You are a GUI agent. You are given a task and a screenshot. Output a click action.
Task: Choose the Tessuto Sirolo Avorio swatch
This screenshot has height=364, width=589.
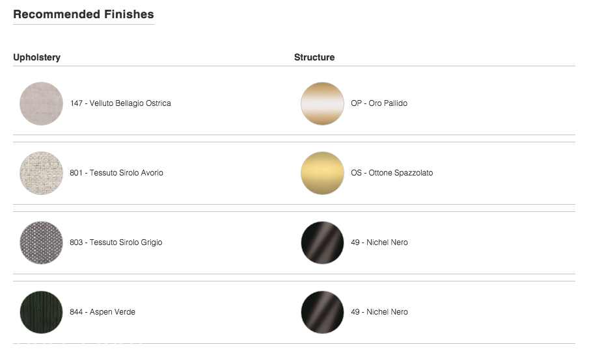click(41, 173)
